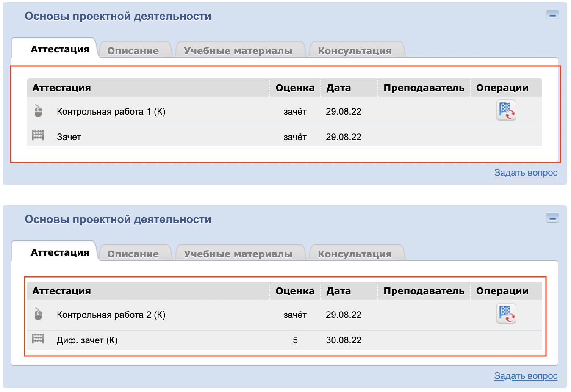Viewport: 571px width, 392px height.
Task: Click the Контрольная работа 1 (К) row title
Action: (111, 112)
